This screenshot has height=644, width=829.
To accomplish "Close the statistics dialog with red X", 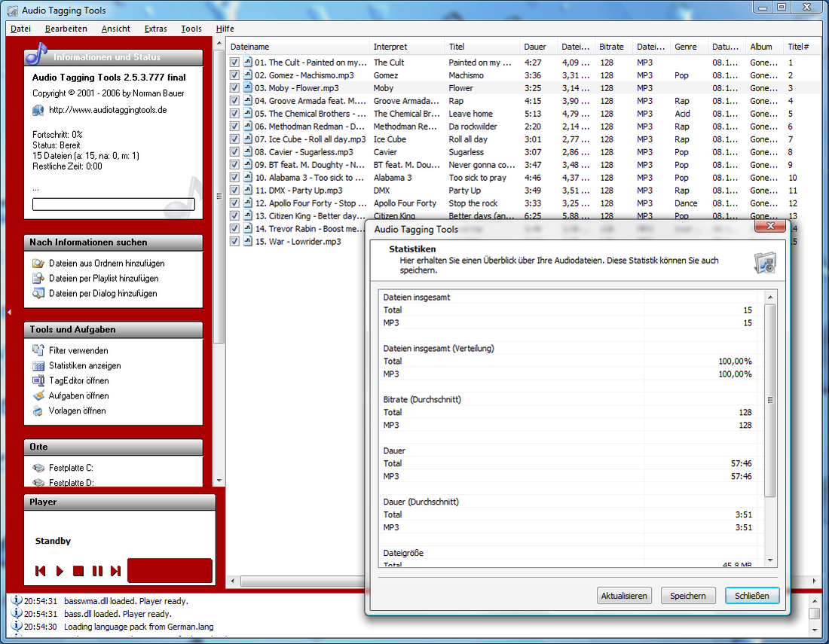I will 769,226.
